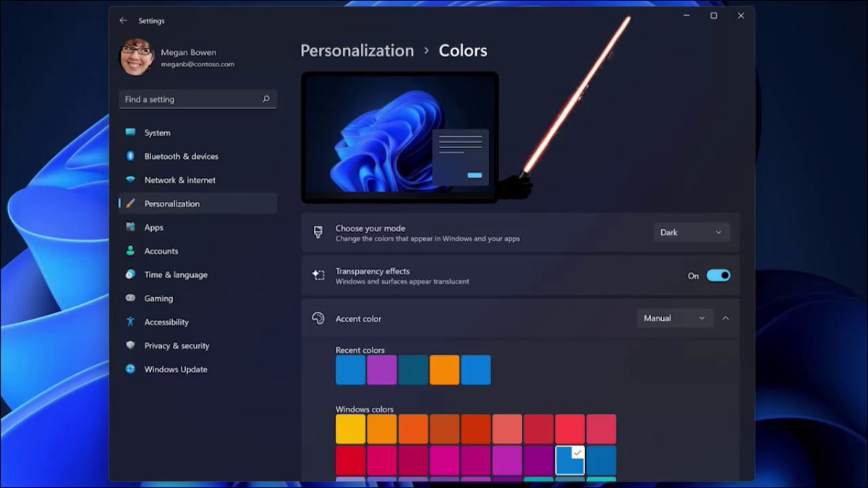Click the Windows Update sync icon
Screen dimensions: 868x488
[130, 369]
